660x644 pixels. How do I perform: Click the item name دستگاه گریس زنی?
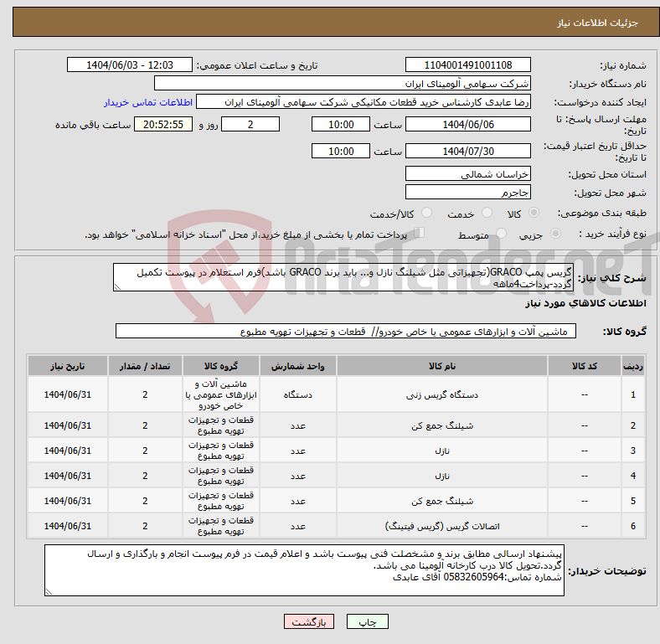click(442, 394)
